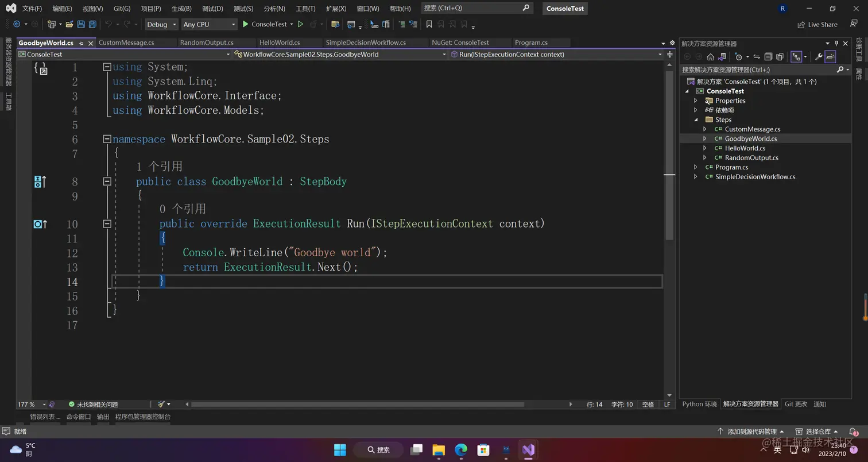Click Switch Views icon in Solution Explorer
Viewport: 868px width, 462px height.
click(x=722, y=57)
